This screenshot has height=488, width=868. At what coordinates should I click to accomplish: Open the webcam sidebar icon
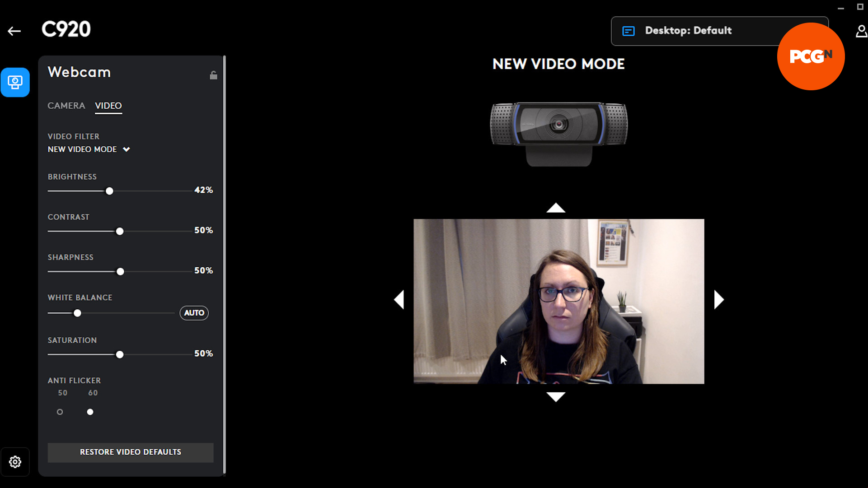point(15,82)
